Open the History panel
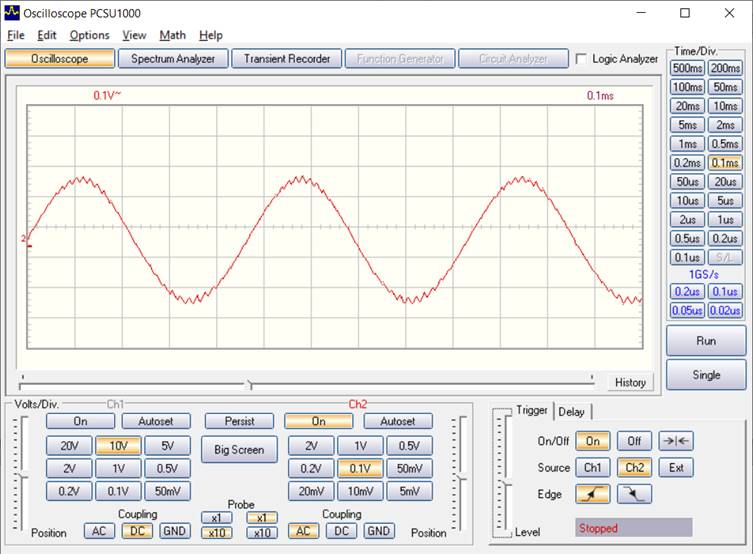The height and width of the screenshot is (554, 753). (630, 382)
